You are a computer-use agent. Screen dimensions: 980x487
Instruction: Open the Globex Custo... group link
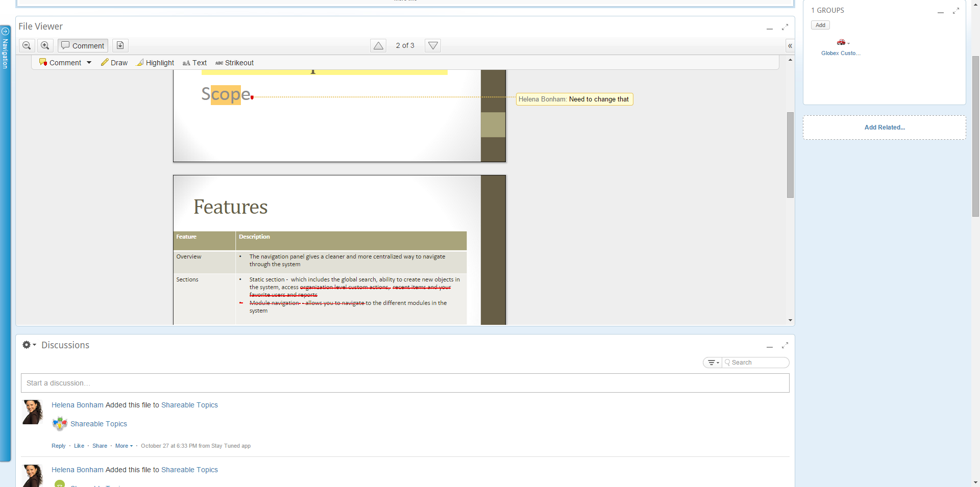(x=841, y=53)
